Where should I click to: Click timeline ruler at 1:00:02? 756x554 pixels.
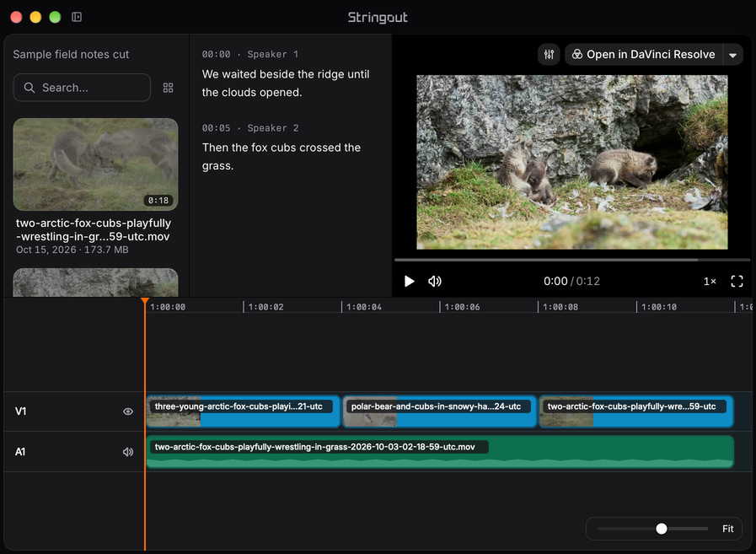point(265,307)
